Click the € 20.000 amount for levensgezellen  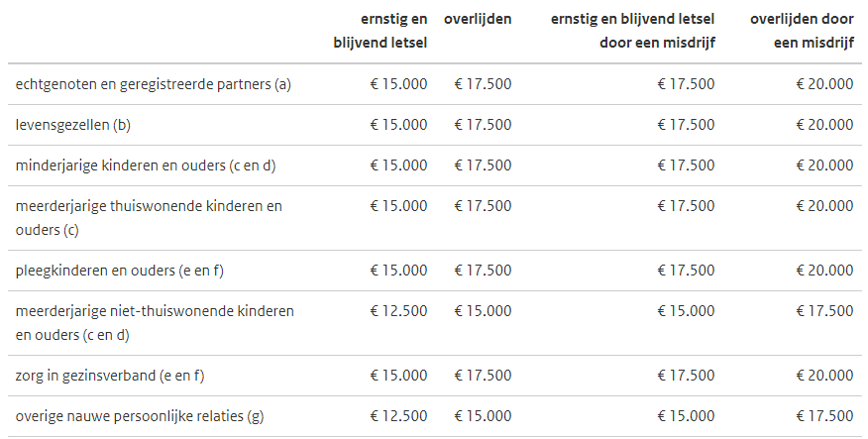tap(824, 125)
